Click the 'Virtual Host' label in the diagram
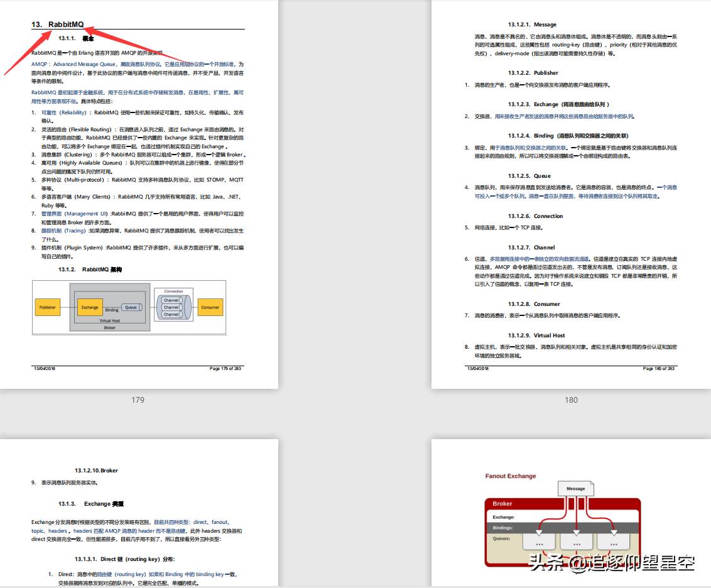This screenshot has height=588, width=711. 110,320
